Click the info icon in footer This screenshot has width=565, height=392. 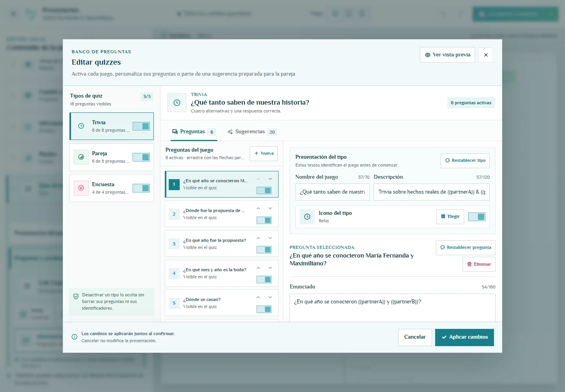pyautogui.click(x=75, y=337)
